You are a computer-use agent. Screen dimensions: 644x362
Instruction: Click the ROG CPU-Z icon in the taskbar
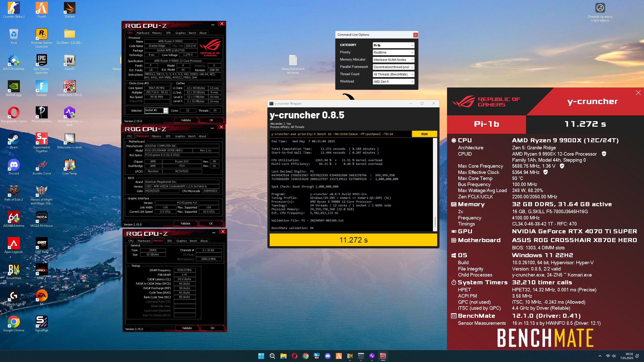[x=383, y=356]
